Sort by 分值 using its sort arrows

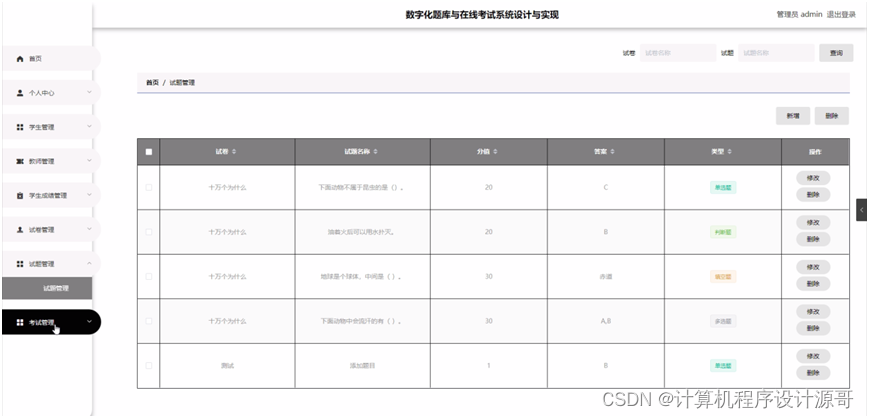tap(495, 152)
